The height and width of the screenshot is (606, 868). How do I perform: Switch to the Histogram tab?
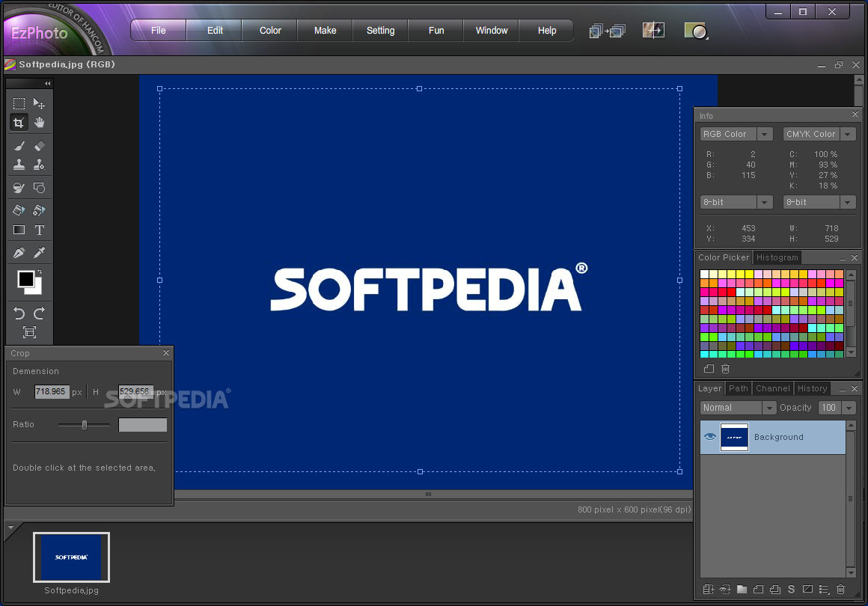[777, 257]
